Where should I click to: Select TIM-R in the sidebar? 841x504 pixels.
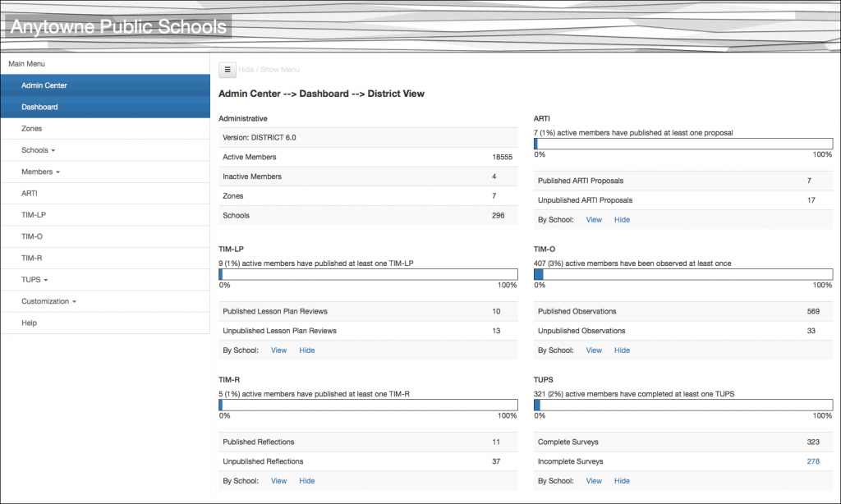(x=32, y=258)
